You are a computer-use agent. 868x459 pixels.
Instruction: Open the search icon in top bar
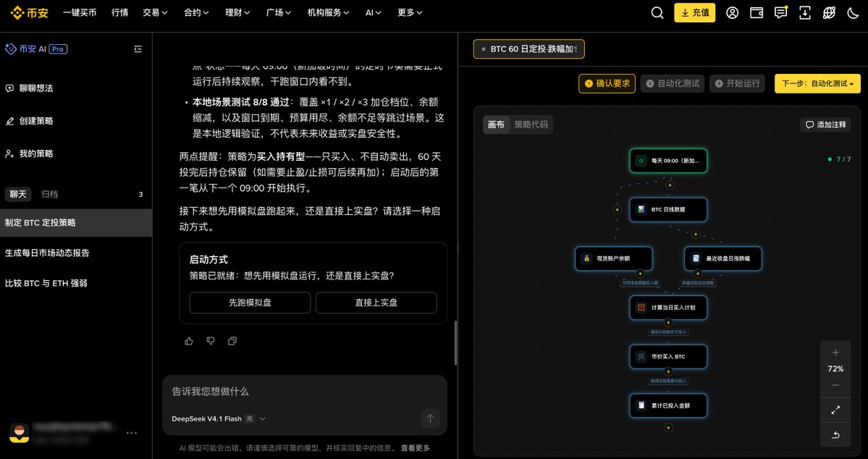click(657, 13)
